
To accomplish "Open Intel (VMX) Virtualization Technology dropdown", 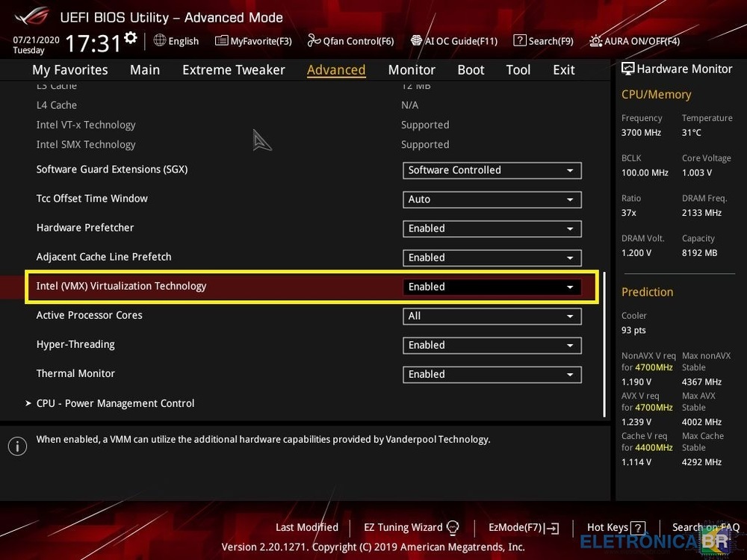I will pyautogui.click(x=492, y=287).
